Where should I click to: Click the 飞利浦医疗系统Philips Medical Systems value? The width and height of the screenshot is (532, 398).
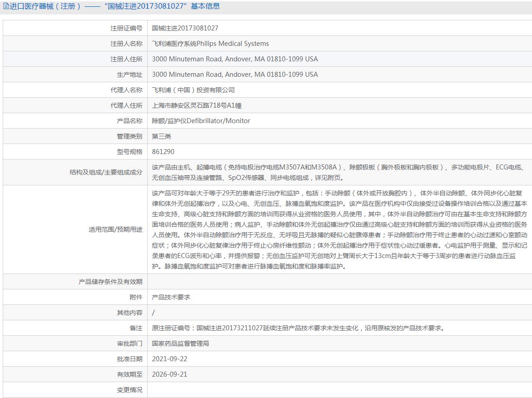coord(210,44)
